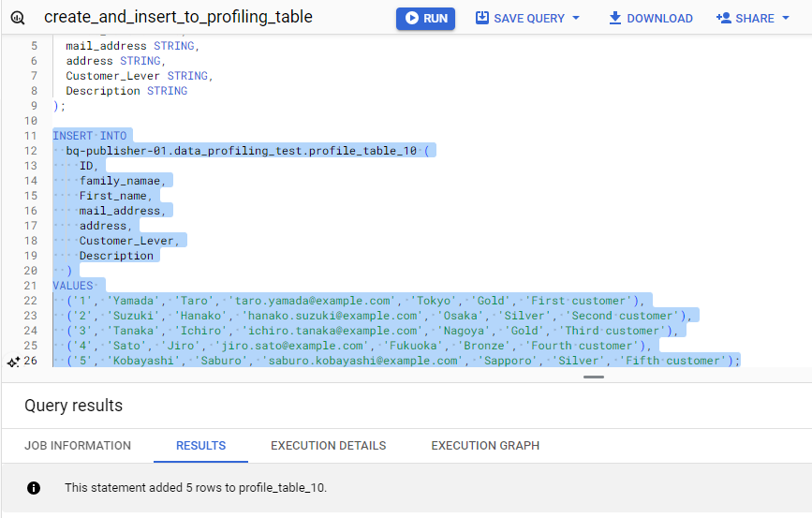Open the JOB INFORMATION tab
The image size is (812, 518).
78,446
